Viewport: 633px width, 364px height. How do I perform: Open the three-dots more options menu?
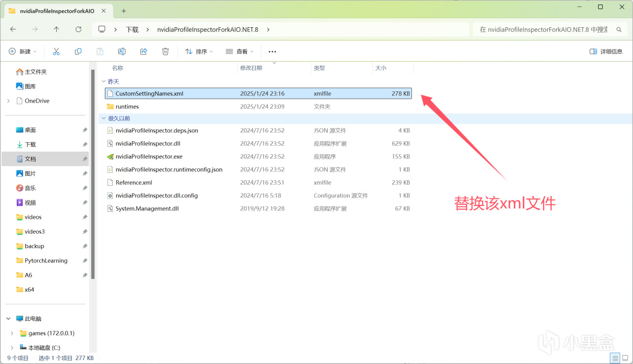(x=272, y=51)
